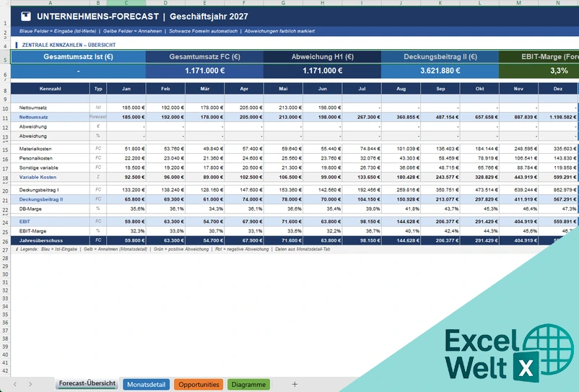Go to previous sheet with the left arrow
The image size is (579, 392).
pos(14,384)
